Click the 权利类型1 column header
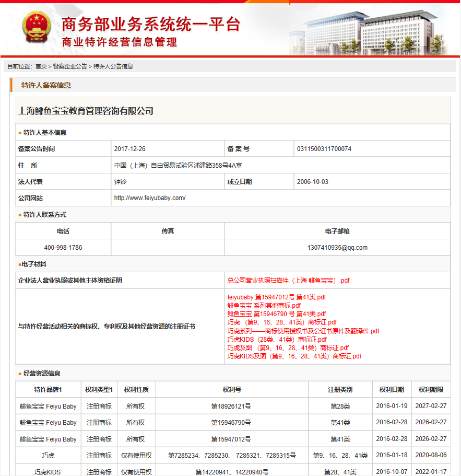This screenshot has width=461, height=476. point(99,389)
